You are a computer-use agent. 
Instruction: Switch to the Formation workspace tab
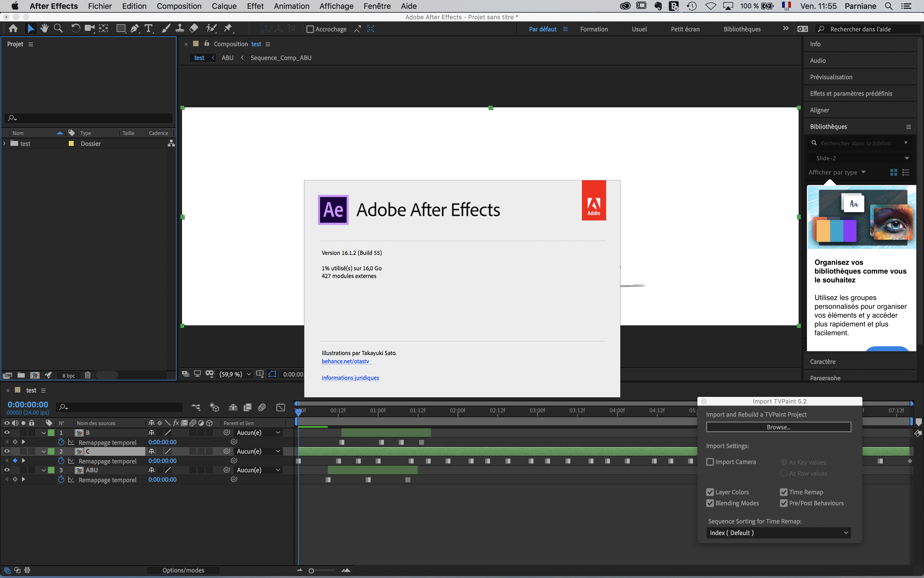click(x=594, y=29)
